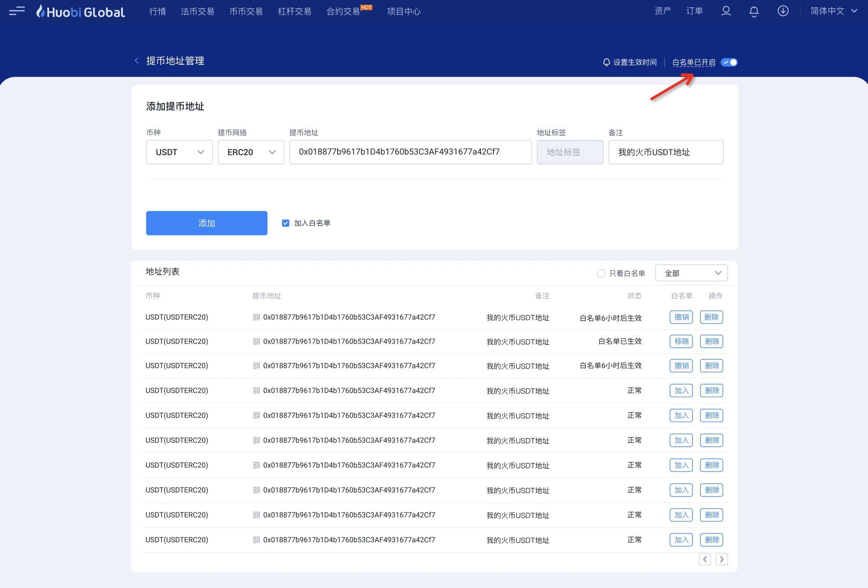Viewport: 868px width, 588px height.
Task: Open the 提币网络 ERC20 dropdown
Action: click(251, 152)
